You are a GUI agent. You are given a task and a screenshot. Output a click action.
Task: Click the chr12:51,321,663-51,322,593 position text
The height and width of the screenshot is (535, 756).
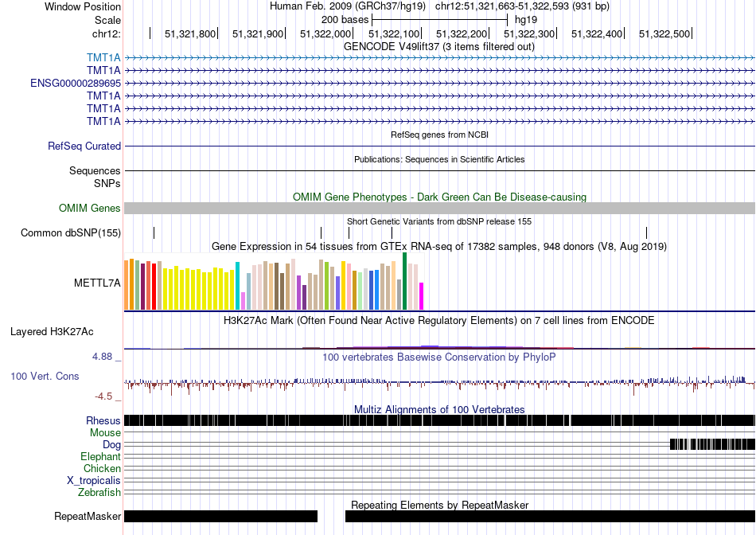coord(522,6)
